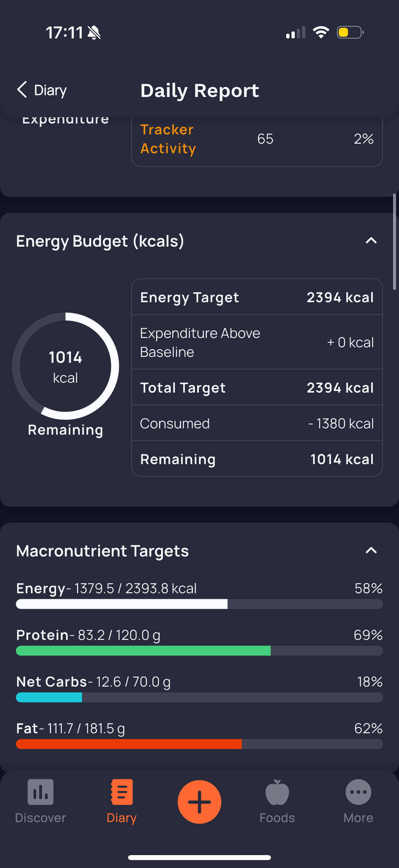Open the More ellipsis icon
Image resolution: width=399 pixels, height=868 pixels.
tap(358, 792)
